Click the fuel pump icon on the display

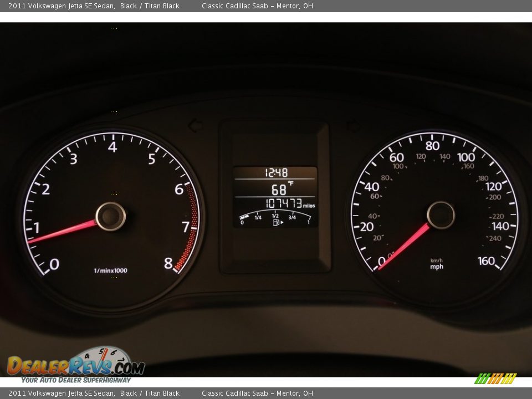pos(275,222)
